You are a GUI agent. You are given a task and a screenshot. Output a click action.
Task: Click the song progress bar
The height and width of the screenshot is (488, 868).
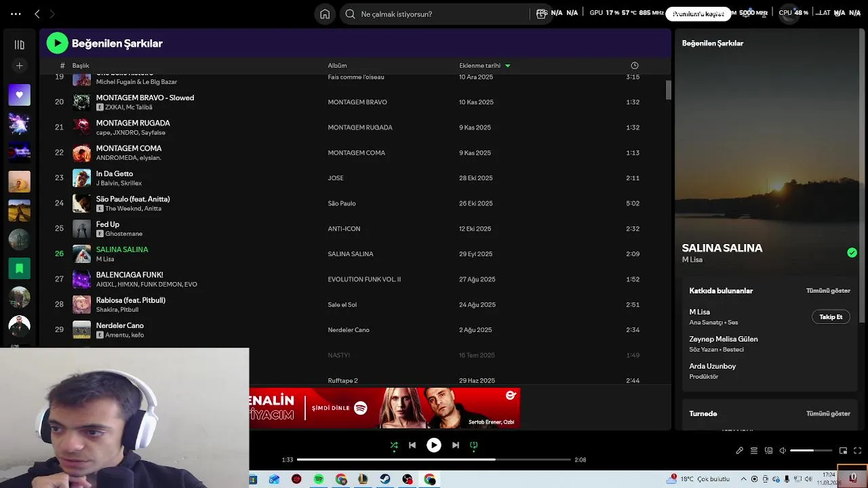click(x=434, y=460)
